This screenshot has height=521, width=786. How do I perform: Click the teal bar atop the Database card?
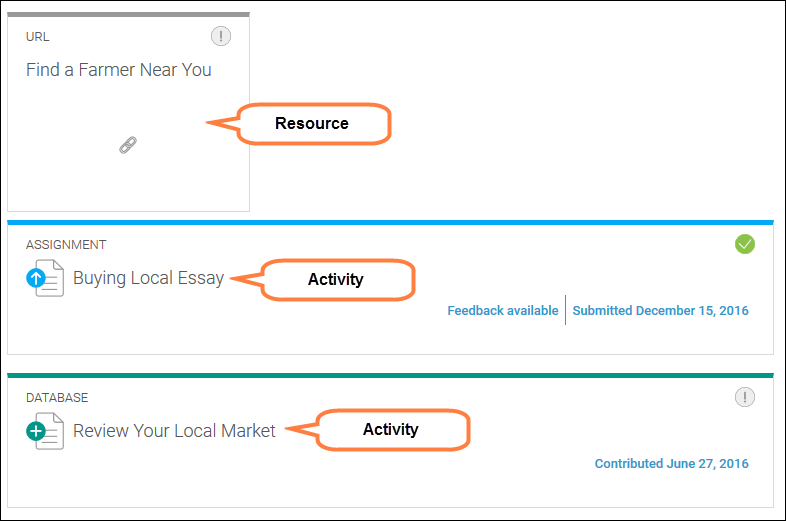(390, 375)
